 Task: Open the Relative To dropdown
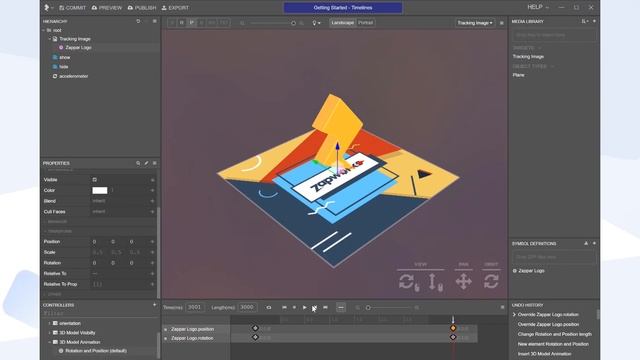point(119,274)
